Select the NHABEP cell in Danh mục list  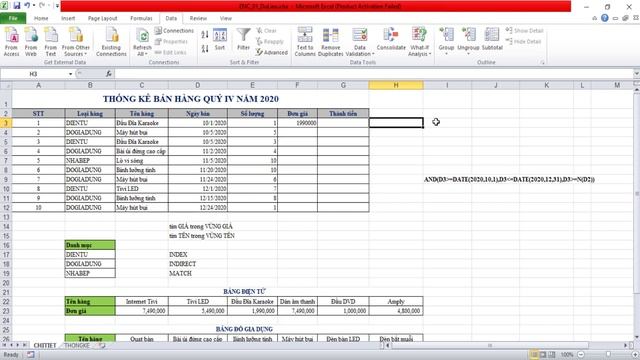pyautogui.click(x=90, y=273)
